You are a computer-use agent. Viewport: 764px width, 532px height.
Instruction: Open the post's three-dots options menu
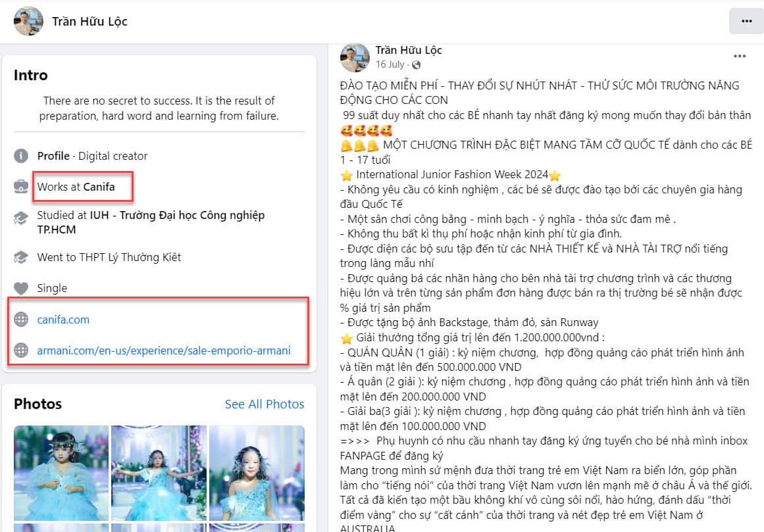pos(739,57)
